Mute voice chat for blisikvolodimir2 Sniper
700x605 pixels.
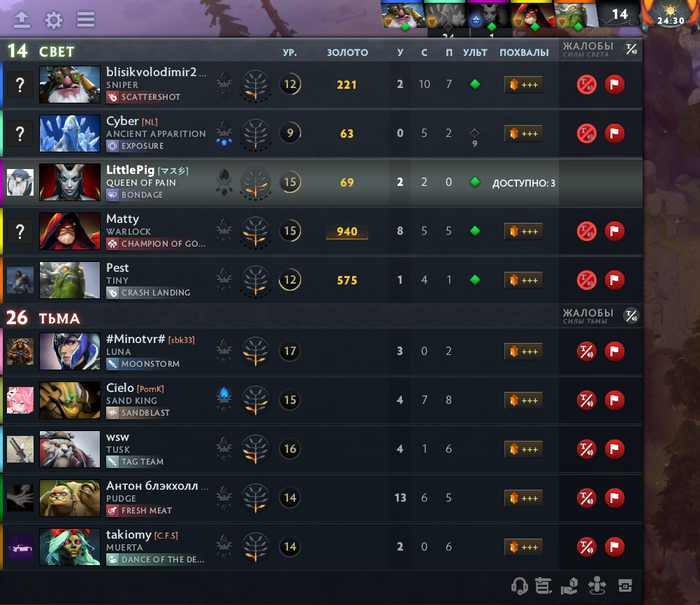click(586, 84)
